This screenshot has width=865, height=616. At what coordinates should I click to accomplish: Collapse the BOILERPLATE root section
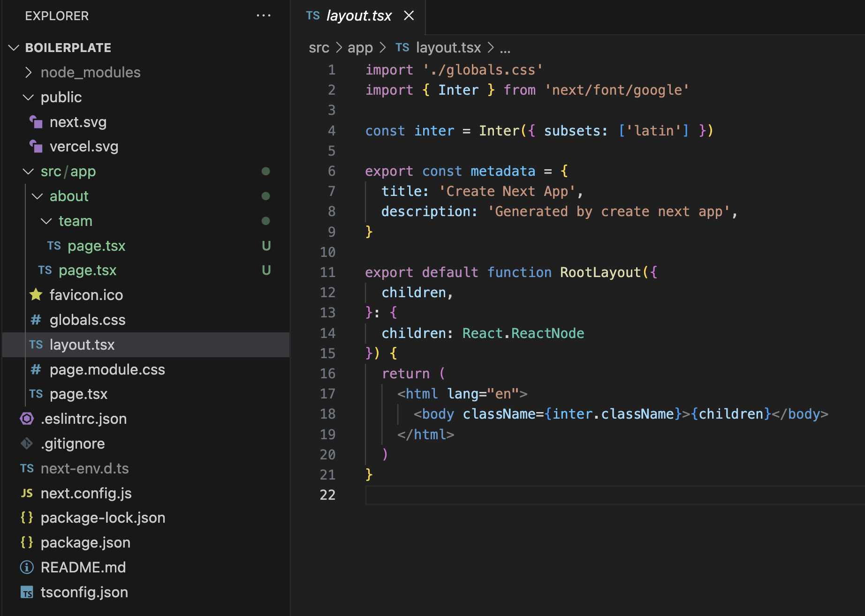14,48
